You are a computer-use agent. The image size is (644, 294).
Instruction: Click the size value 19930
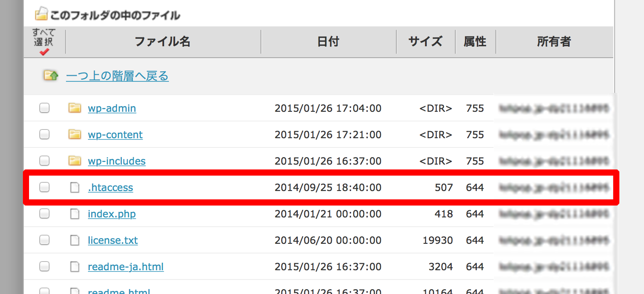click(437, 240)
